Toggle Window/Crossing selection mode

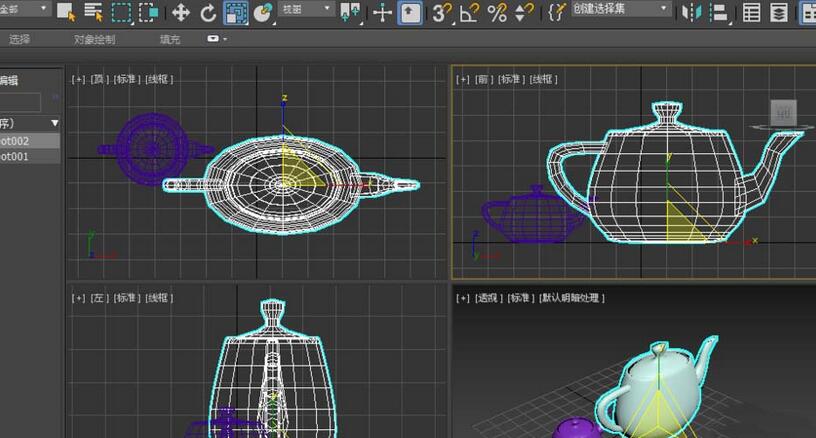pos(148,12)
